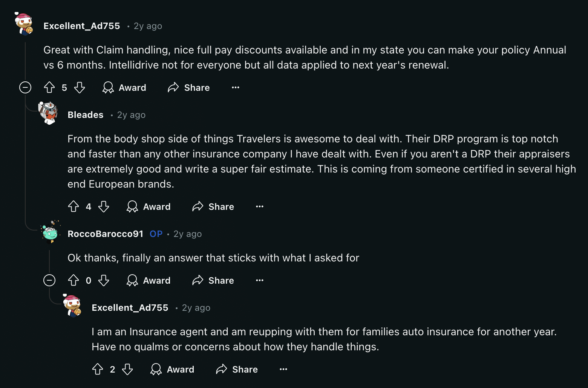This screenshot has height=388, width=588.
Task: Click Bleades' robot avatar image
Action: click(x=48, y=113)
